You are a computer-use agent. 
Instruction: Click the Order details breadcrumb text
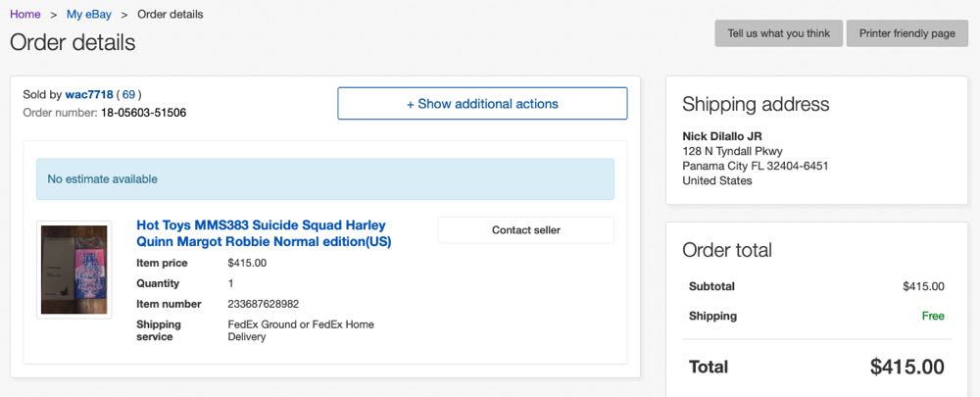click(x=171, y=15)
